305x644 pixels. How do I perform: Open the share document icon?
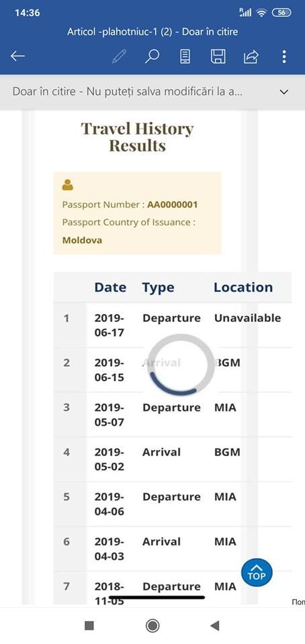coord(251,56)
